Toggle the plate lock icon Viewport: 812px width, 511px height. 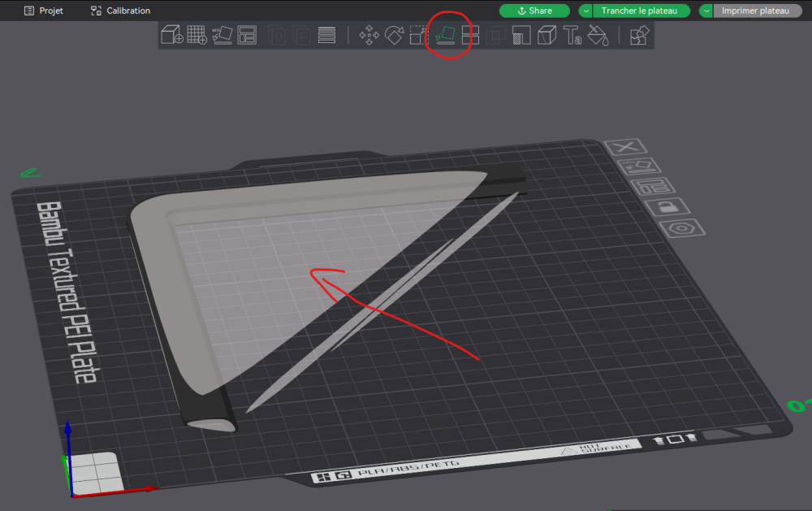pos(667,207)
